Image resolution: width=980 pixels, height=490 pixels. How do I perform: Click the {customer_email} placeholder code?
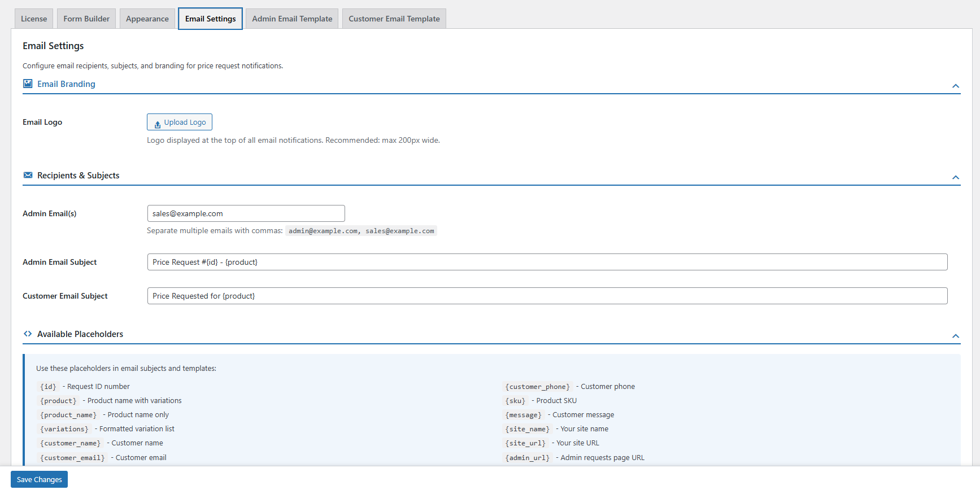click(72, 458)
